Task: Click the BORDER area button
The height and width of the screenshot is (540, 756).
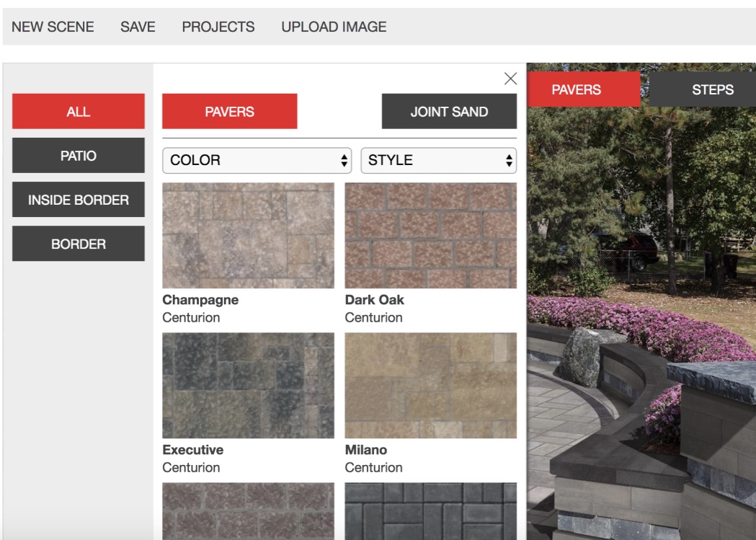Action: (78, 244)
